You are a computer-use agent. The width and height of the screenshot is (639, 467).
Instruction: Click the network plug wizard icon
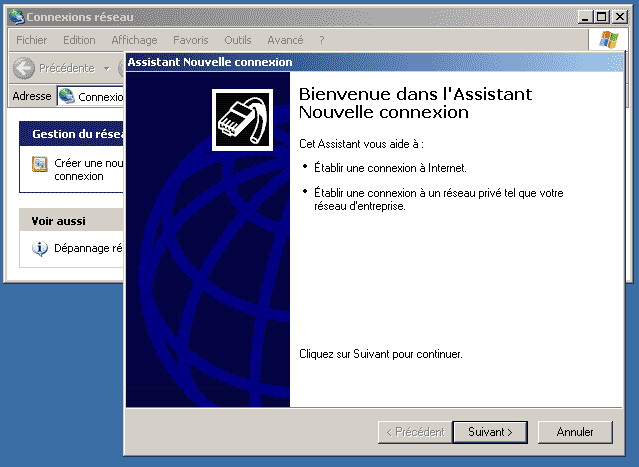point(242,120)
